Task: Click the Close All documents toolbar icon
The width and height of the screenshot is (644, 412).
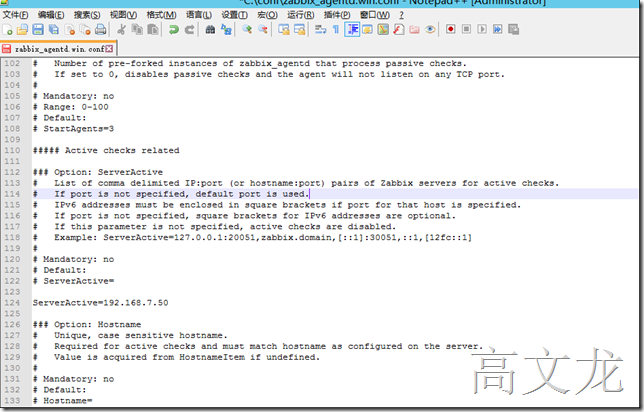Action: [85, 30]
